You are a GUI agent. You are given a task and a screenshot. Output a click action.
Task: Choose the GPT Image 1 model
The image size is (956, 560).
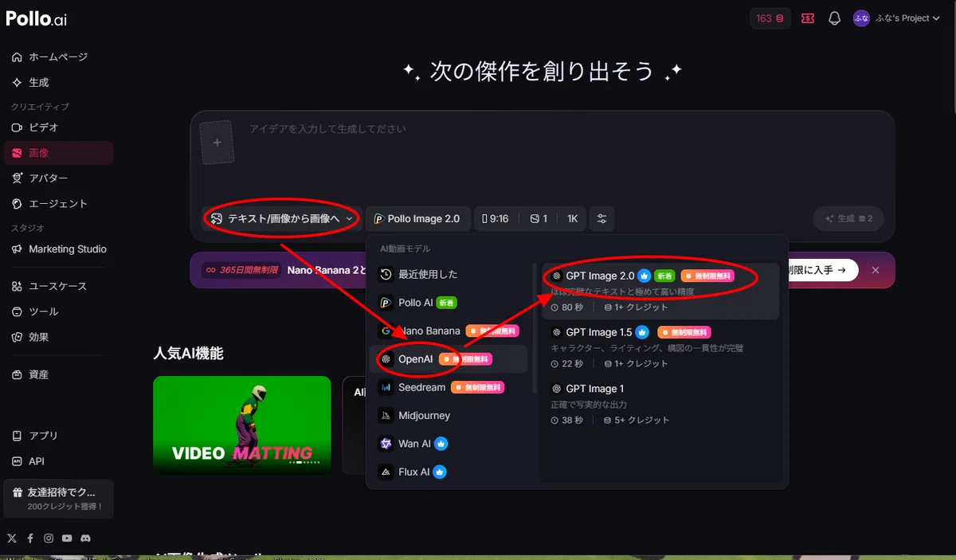(660, 404)
